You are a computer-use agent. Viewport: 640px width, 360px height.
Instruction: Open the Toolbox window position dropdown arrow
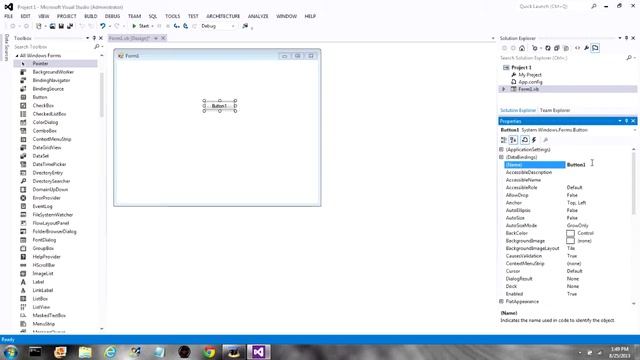(x=87, y=38)
